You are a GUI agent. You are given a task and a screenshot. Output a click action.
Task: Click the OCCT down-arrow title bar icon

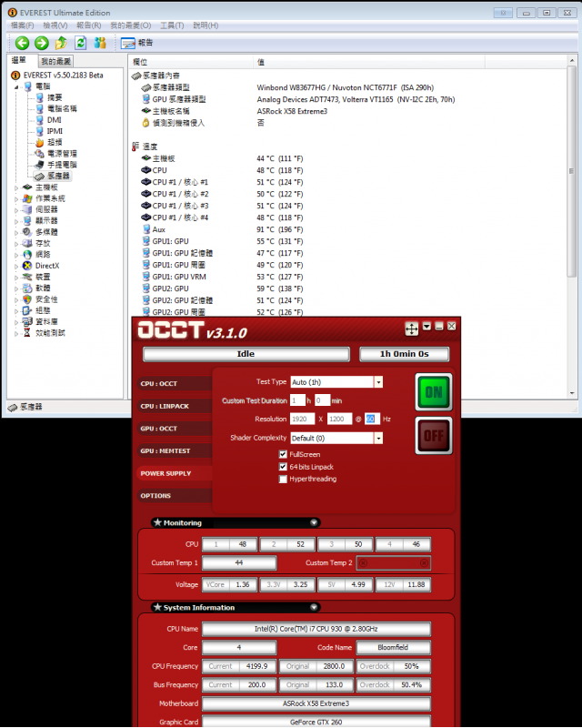[x=426, y=327]
